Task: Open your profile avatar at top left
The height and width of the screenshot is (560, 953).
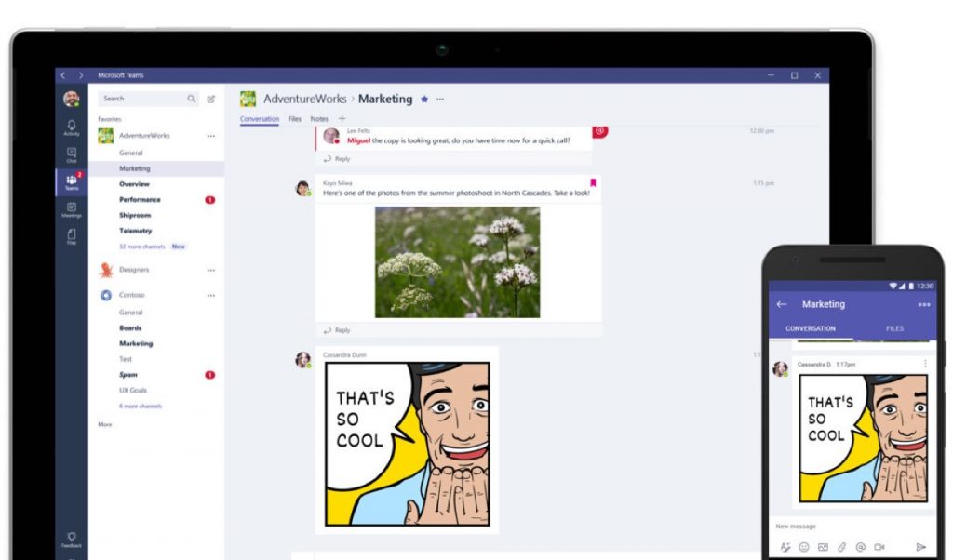Action: 71,99
